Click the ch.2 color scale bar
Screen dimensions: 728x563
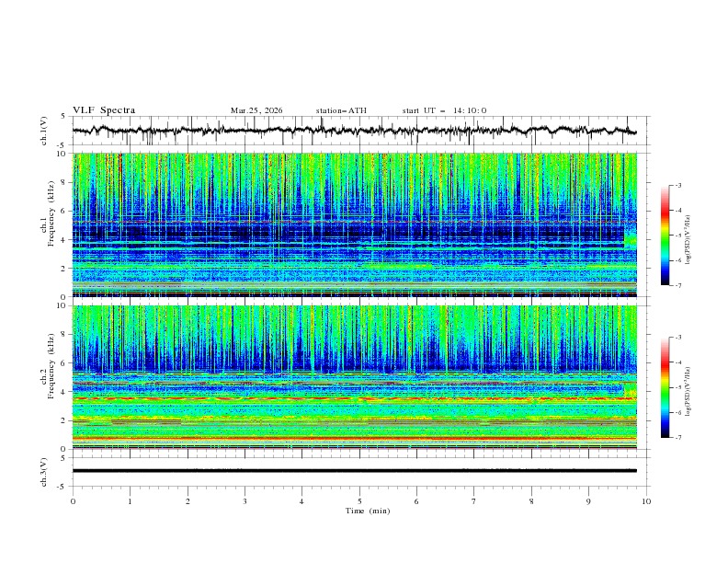(665, 387)
